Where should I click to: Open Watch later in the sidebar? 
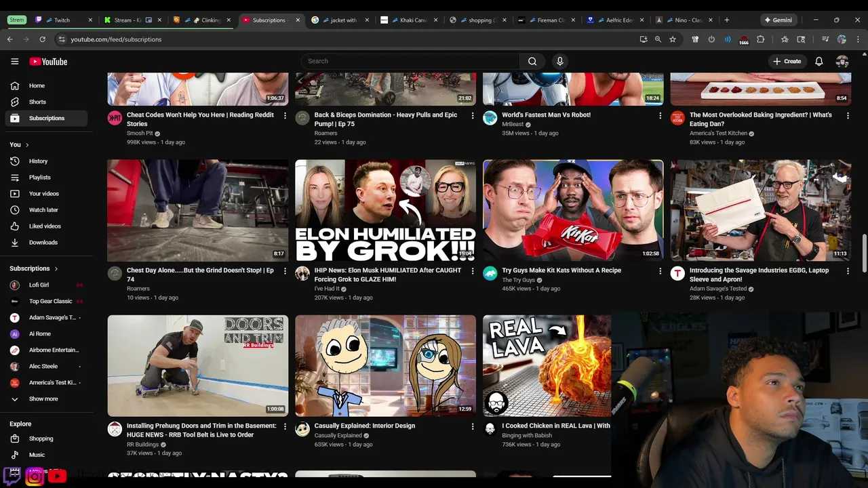point(46,210)
